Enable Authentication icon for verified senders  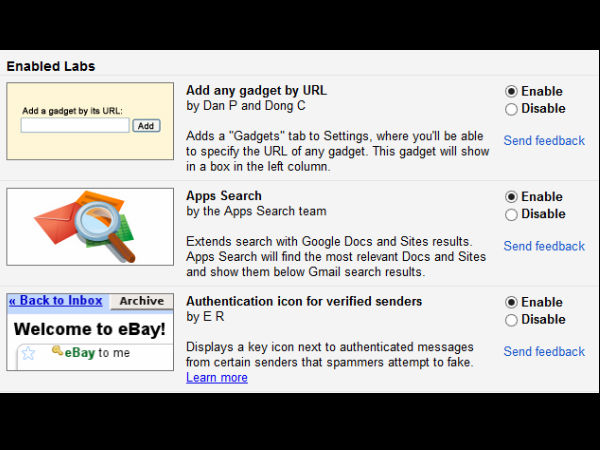click(511, 302)
